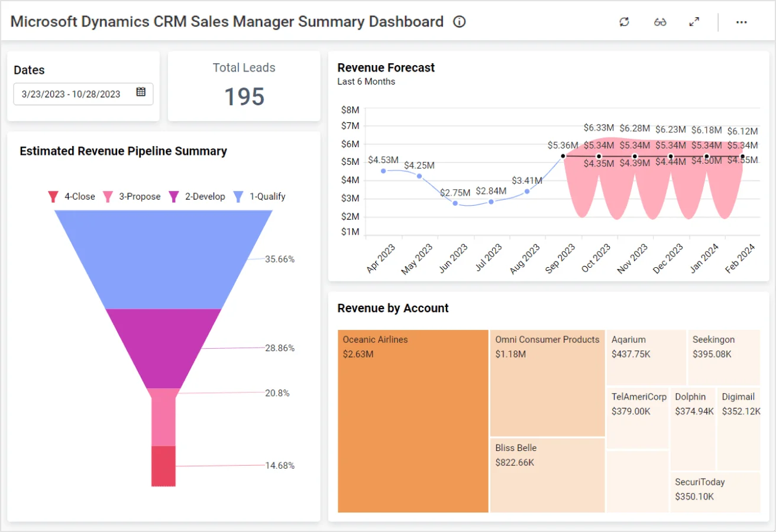Viewport: 776px width, 532px height.
Task: Open view mode with the glasses icon
Action: pyautogui.click(x=660, y=22)
